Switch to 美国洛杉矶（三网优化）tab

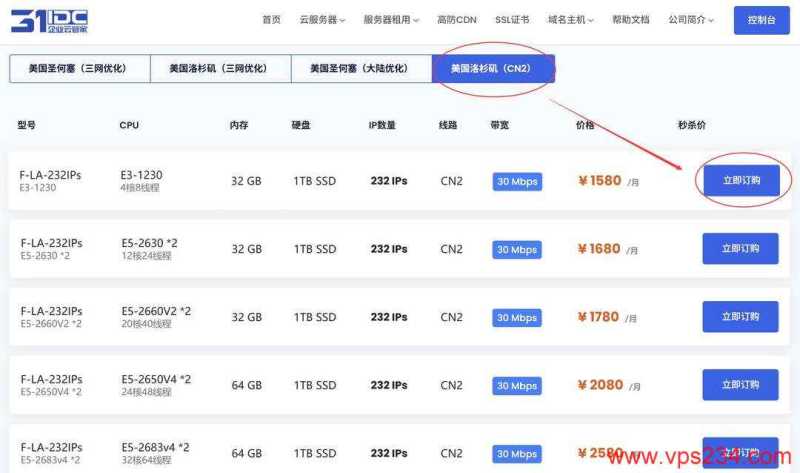220,69
